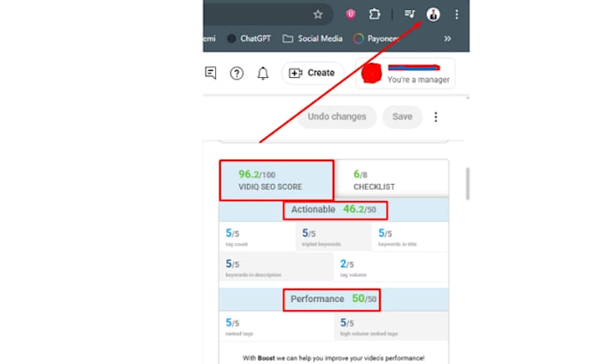The height and width of the screenshot is (364, 610).
Task: Open the channel account switcher card
Action: pyautogui.click(x=405, y=74)
